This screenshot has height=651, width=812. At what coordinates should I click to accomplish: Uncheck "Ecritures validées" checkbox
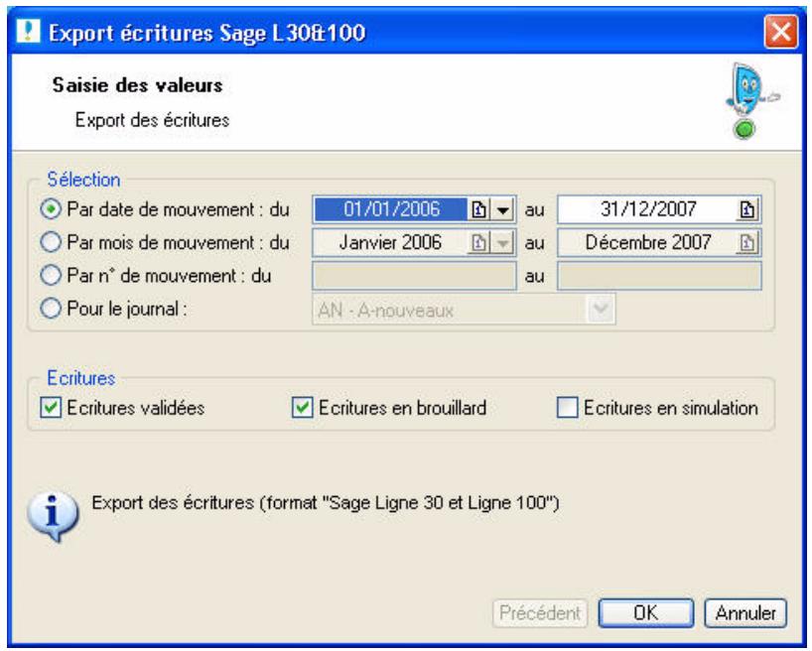[51, 408]
